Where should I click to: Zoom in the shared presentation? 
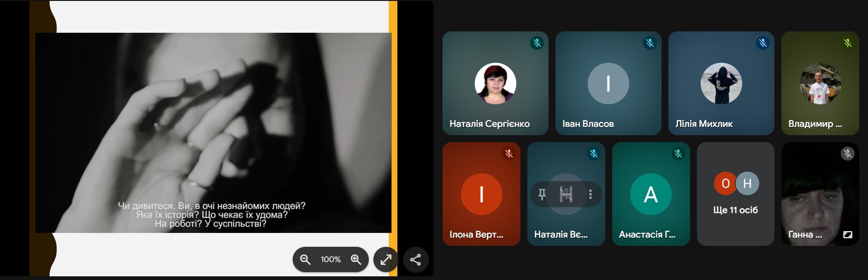(x=356, y=259)
